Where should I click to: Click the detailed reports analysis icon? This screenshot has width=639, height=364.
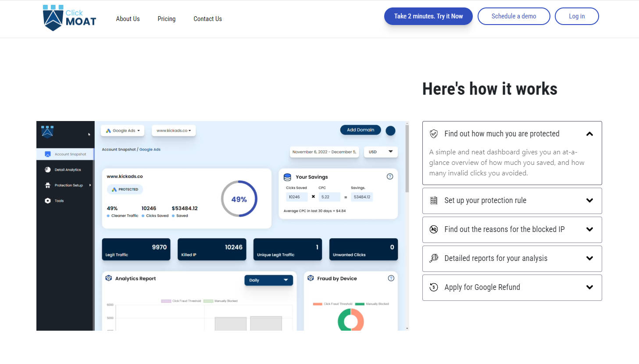(434, 258)
